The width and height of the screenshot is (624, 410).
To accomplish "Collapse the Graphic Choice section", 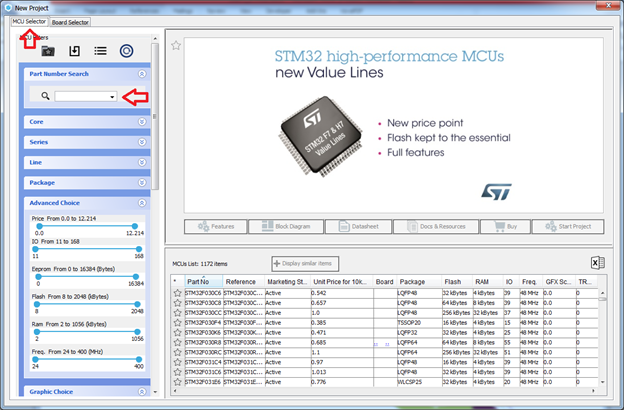I will [x=142, y=392].
